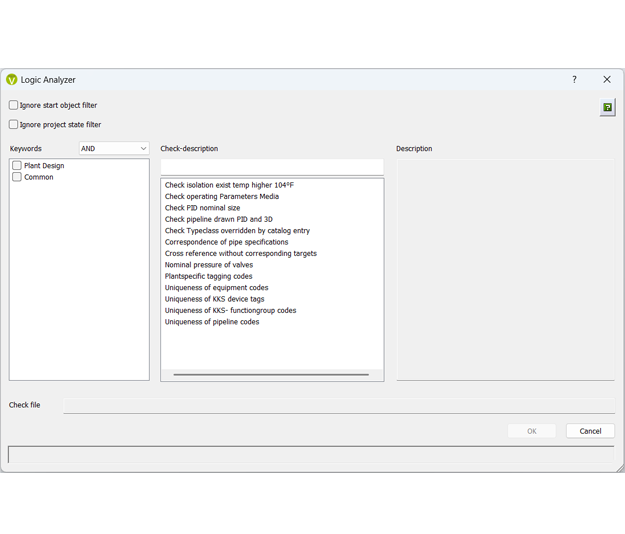
Task: Check the Common keyword
Action: click(x=17, y=177)
